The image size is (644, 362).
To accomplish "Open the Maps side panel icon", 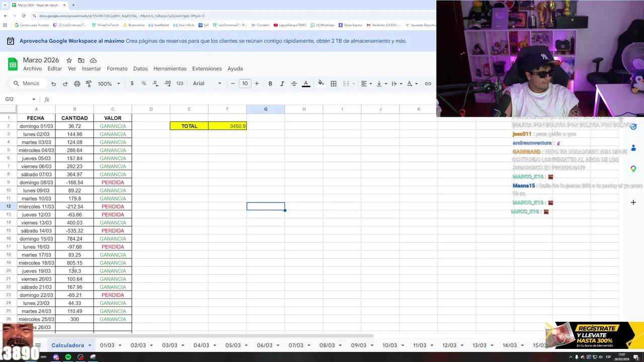I will 633,169.
